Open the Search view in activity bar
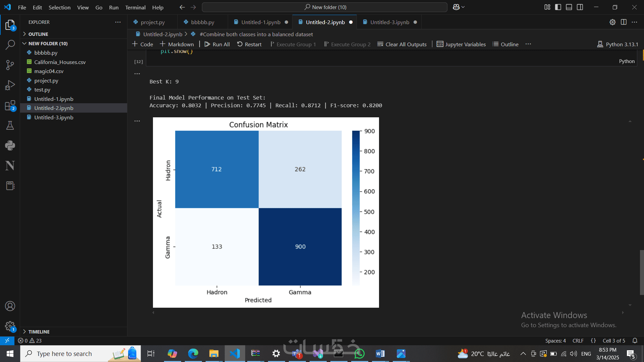Viewport: 644px width, 362px height. 10,45
